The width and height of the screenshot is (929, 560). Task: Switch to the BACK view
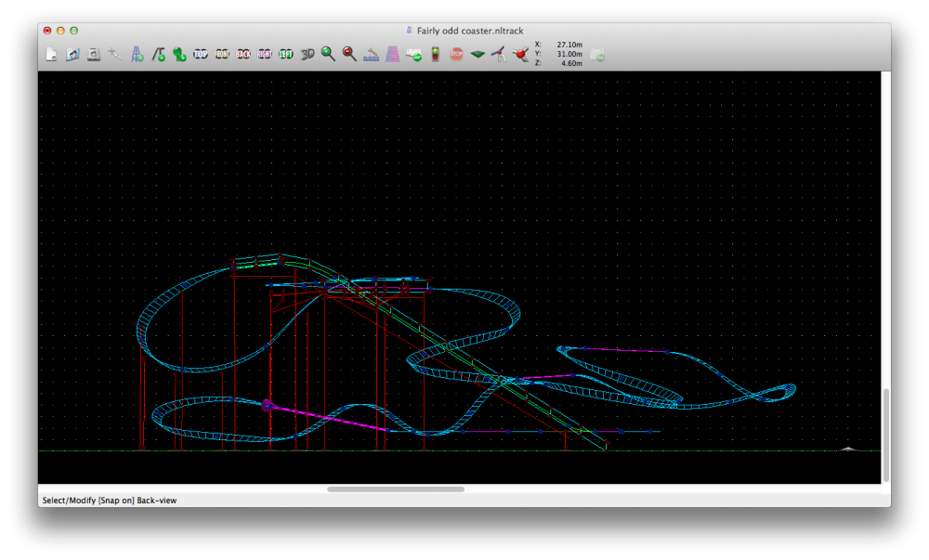pyautogui.click(x=244, y=55)
